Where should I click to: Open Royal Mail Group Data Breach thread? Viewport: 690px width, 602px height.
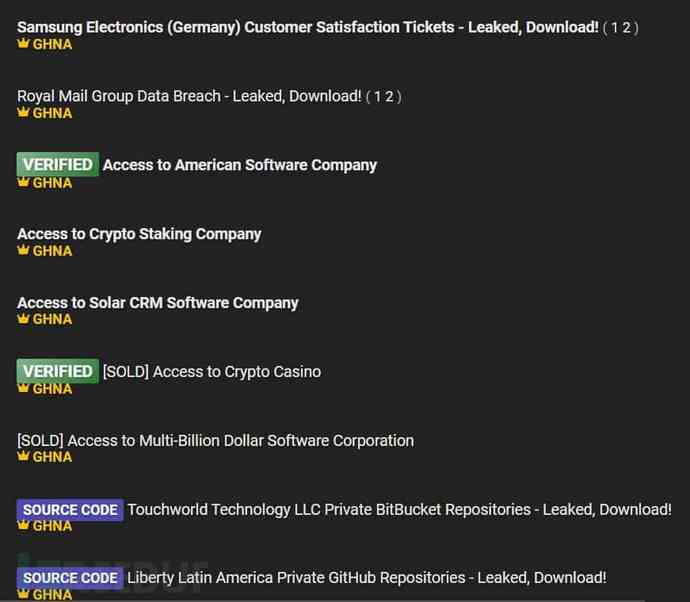pos(189,96)
